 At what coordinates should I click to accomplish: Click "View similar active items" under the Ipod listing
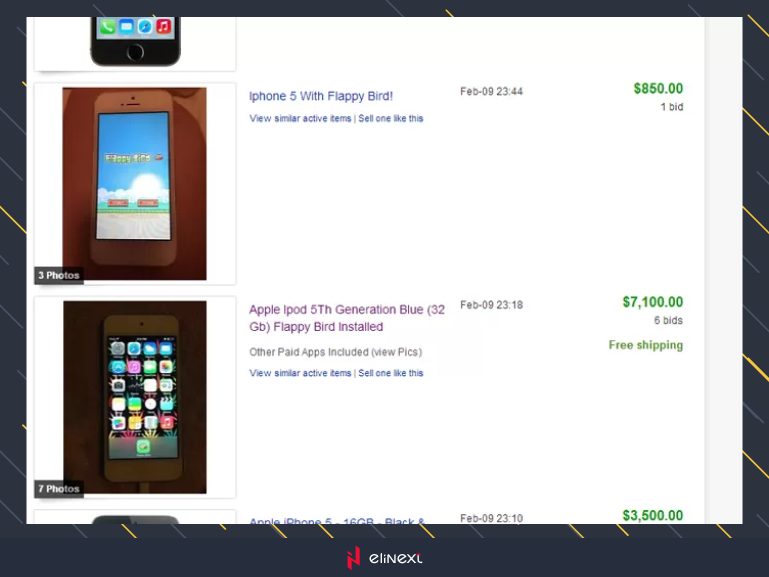(300, 373)
